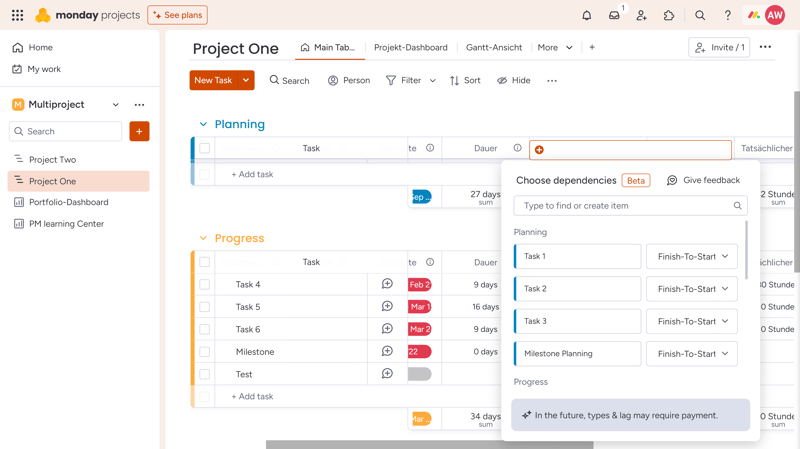
Task: Switch to the Projekt-Dashboard tab
Action: click(x=411, y=47)
